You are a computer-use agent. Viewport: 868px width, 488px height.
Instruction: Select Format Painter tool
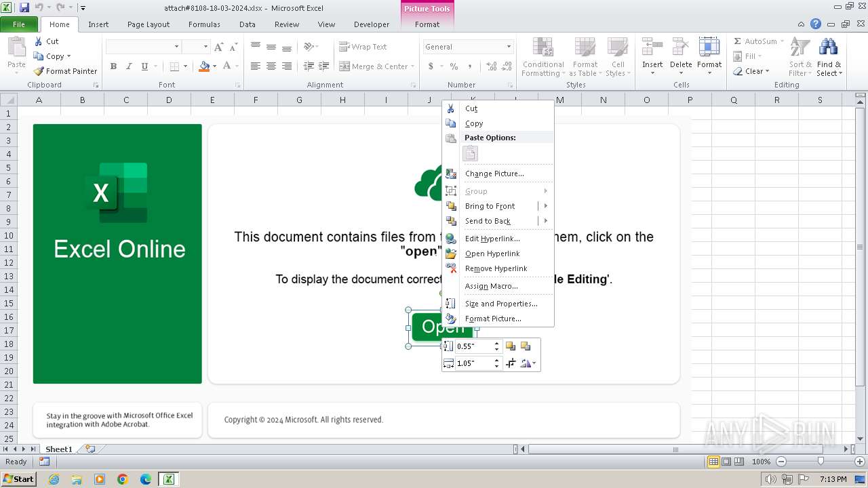(x=65, y=71)
